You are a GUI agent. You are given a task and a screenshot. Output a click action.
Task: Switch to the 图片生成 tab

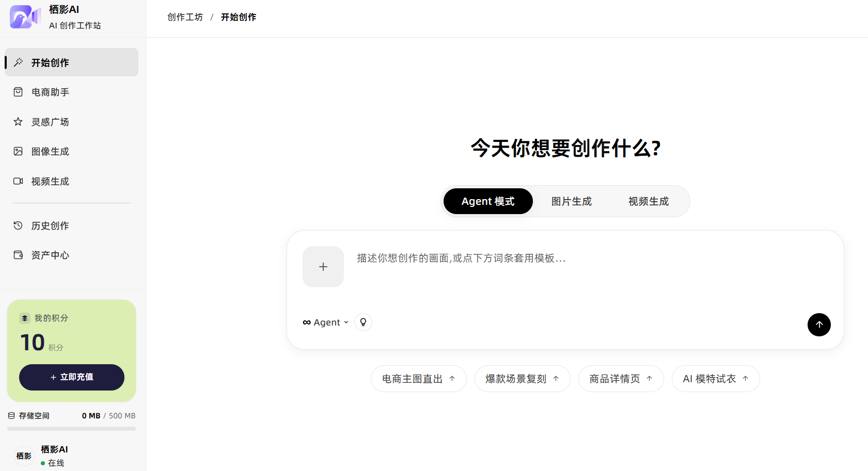(572, 201)
